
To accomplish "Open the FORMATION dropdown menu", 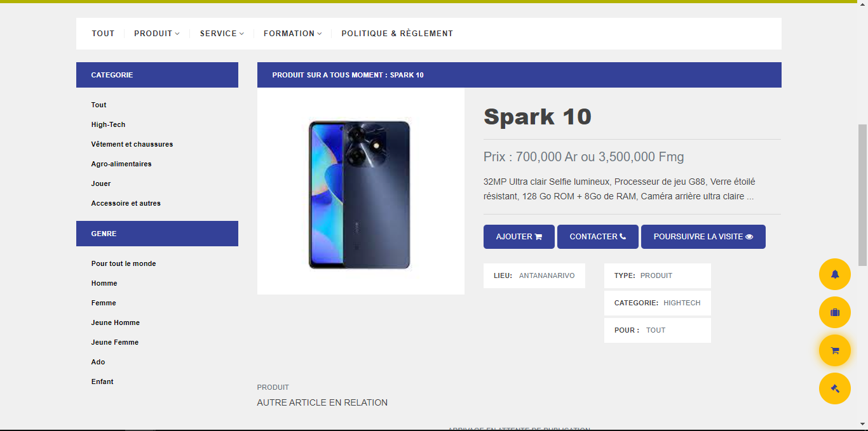I will (x=292, y=34).
